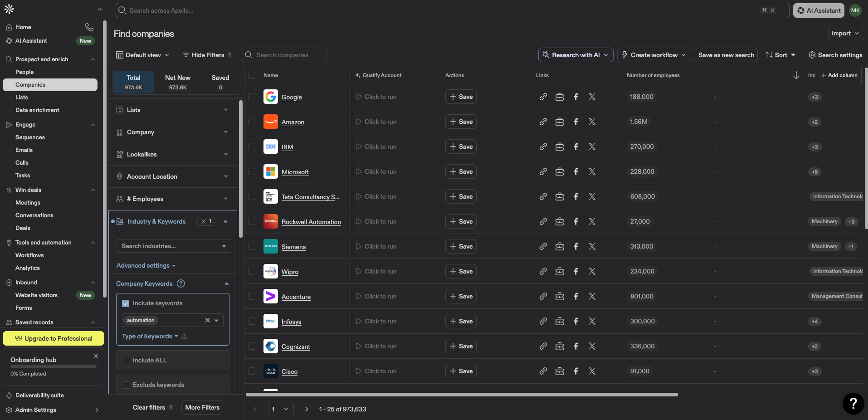Click the warning icon beside Type of Keywords
This screenshot has height=420, width=868.
[x=185, y=336]
